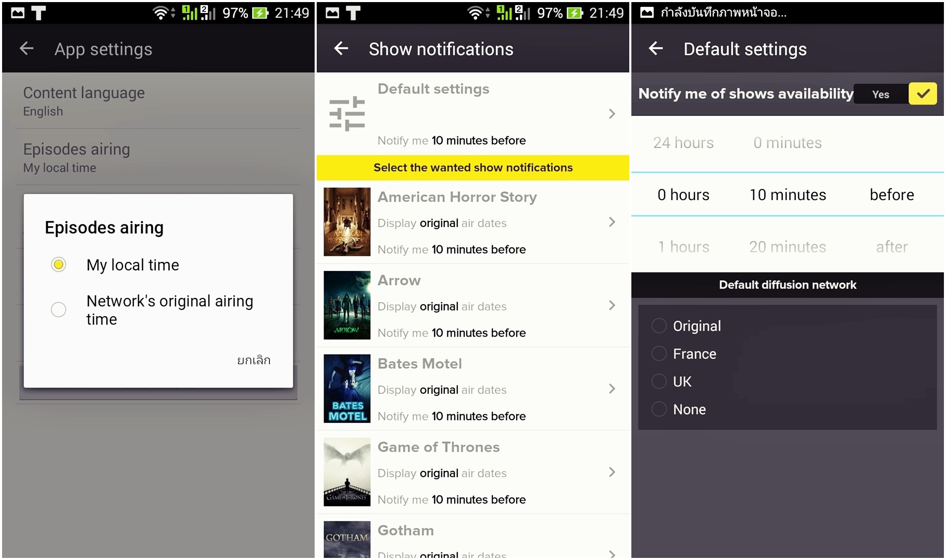Tap 'Select the wanted show notifications' banner
The height and width of the screenshot is (560, 946).
click(x=473, y=168)
